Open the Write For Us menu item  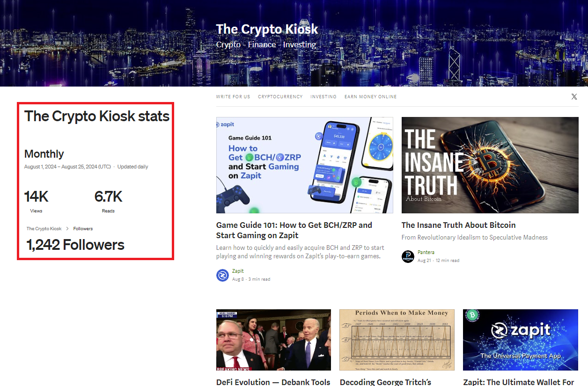pos(233,97)
